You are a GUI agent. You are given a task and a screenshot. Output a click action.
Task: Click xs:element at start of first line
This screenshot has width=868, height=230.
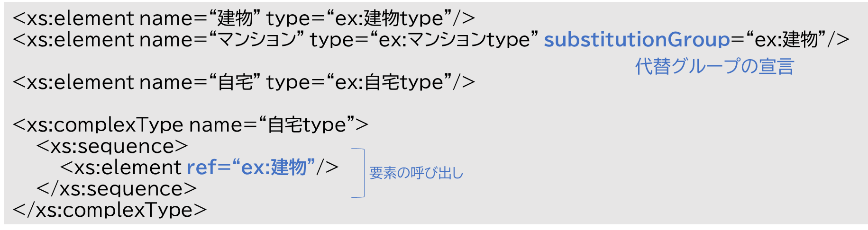[81, 19]
